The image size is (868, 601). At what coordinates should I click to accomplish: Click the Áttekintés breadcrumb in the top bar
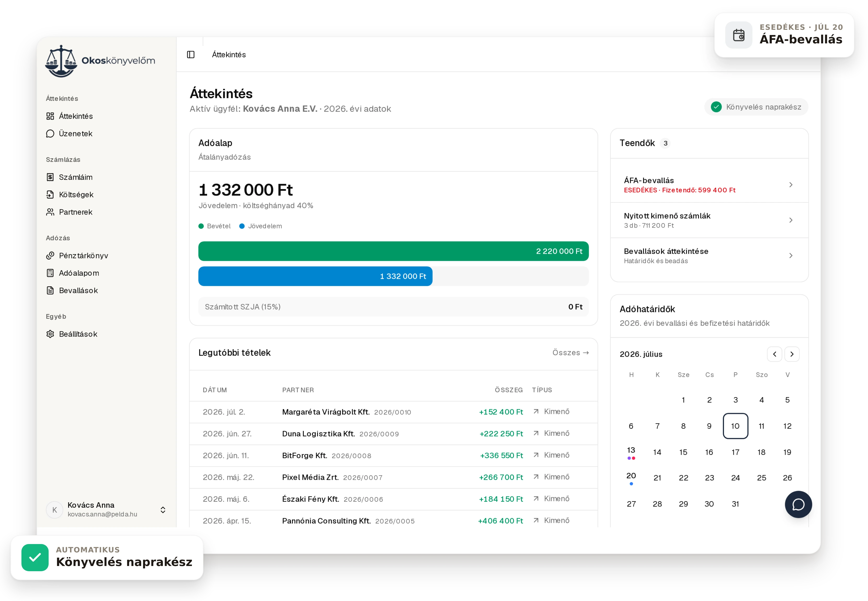click(x=229, y=55)
